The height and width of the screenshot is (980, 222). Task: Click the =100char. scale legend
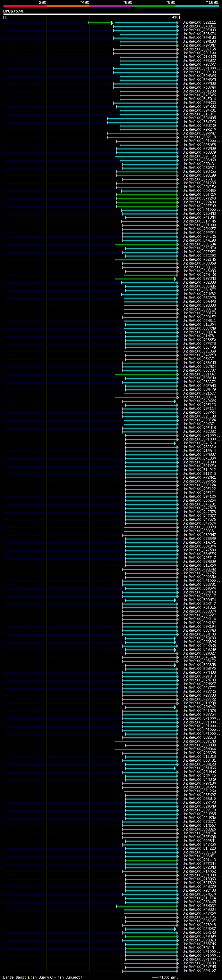pos(165,977)
